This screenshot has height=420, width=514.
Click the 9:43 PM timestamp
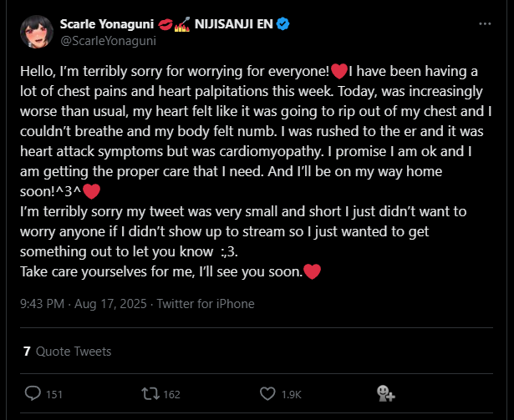click(42, 304)
